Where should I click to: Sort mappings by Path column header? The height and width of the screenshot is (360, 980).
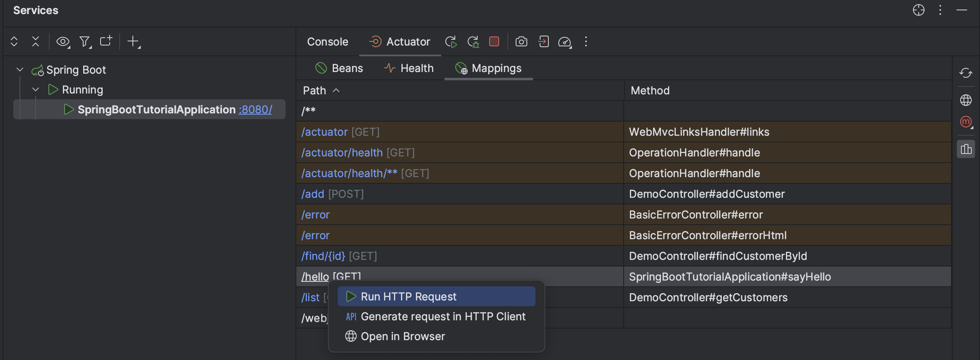315,91
